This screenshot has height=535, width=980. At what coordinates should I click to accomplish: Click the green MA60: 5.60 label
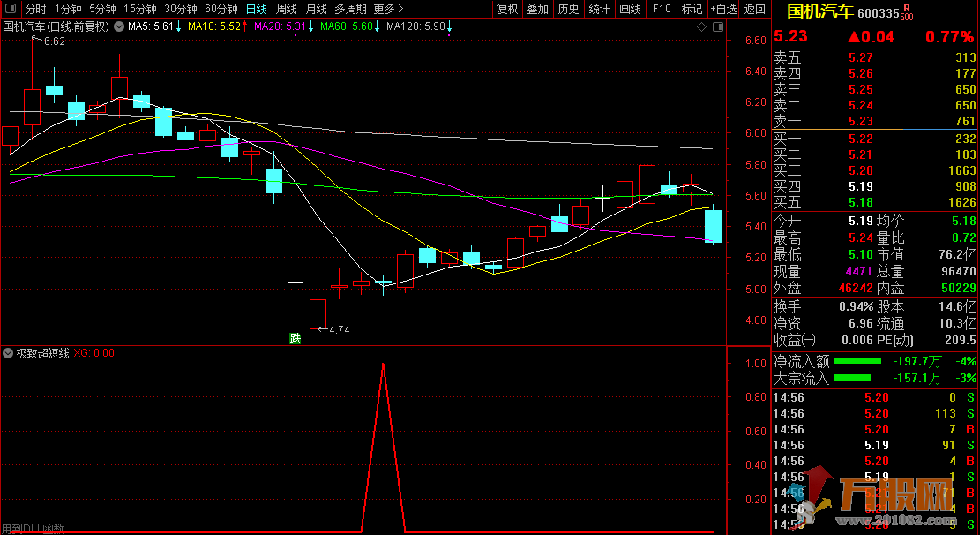click(x=347, y=26)
